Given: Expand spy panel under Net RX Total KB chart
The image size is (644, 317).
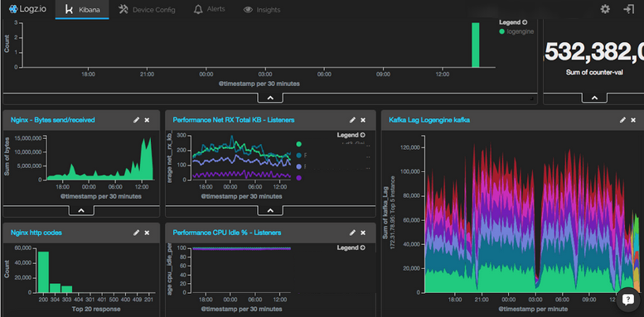Looking at the screenshot, I should (x=270, y=210).
